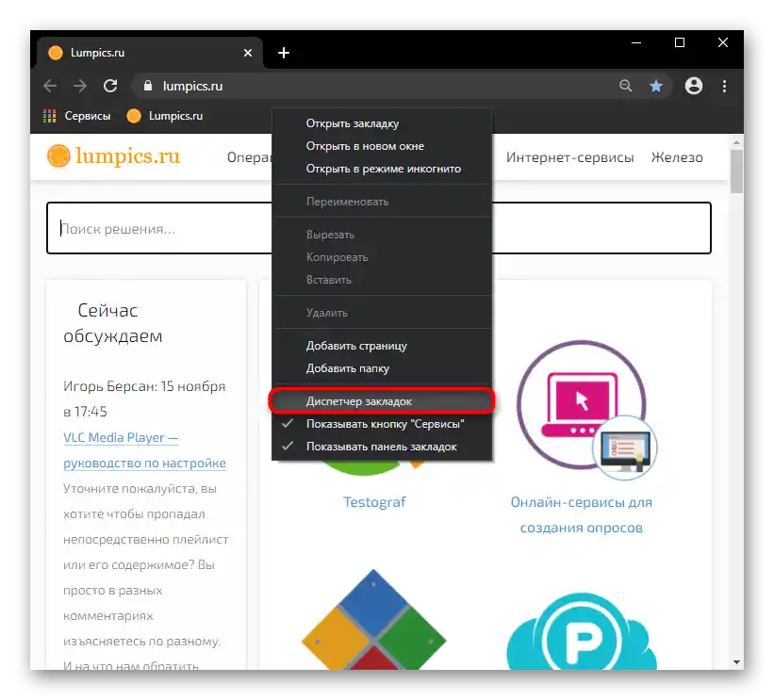Reload the page with the refresh icon
Image resolution: width=774 pixels, height=700 pixels.
110,86
